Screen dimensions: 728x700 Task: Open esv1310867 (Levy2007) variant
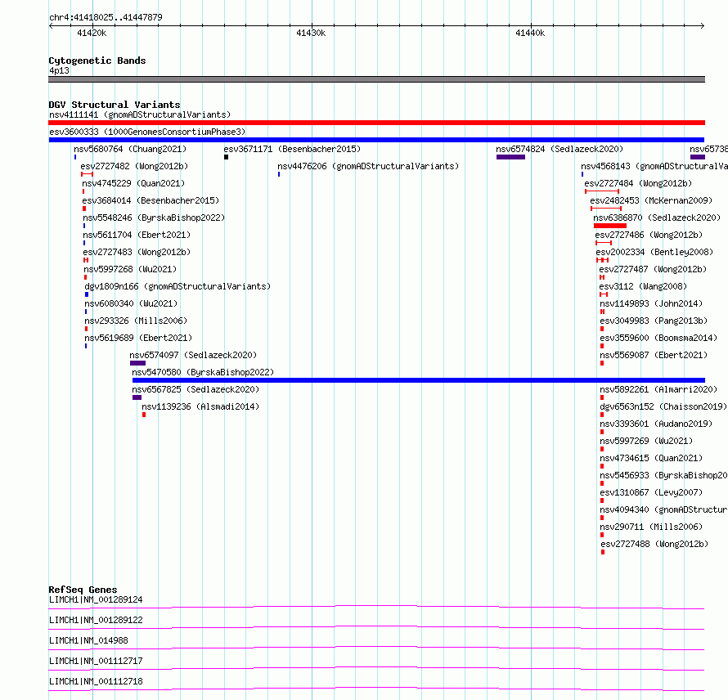651,492
